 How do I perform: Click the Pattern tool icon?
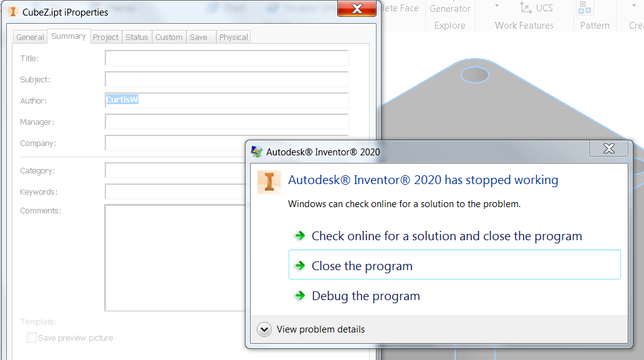click(x=585, y=7)
